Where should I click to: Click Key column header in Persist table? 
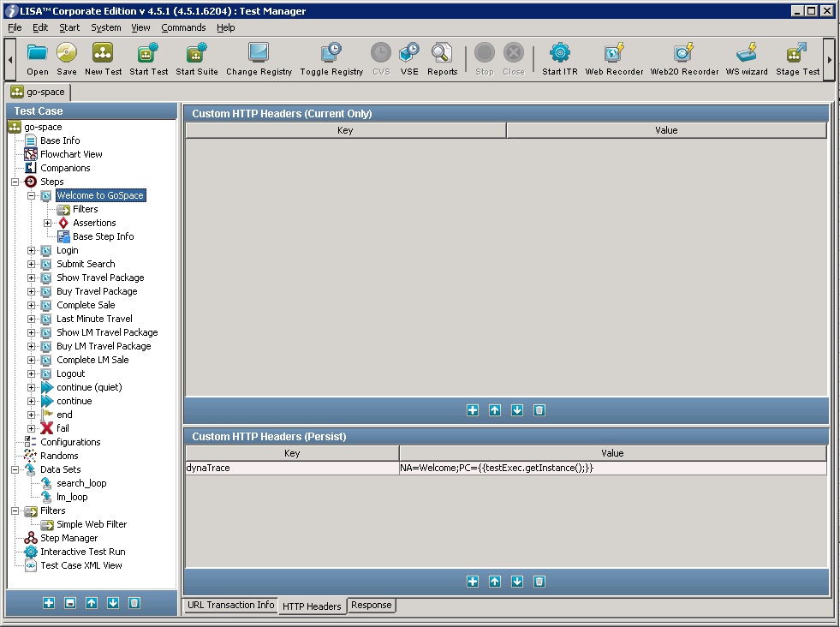pos(293,453)
